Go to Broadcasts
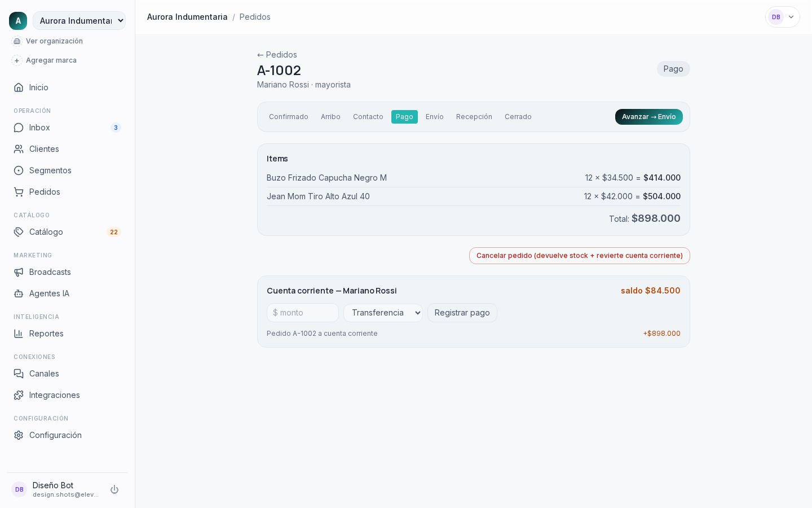This screenshot has width=812, height=508. pos(67,272)
